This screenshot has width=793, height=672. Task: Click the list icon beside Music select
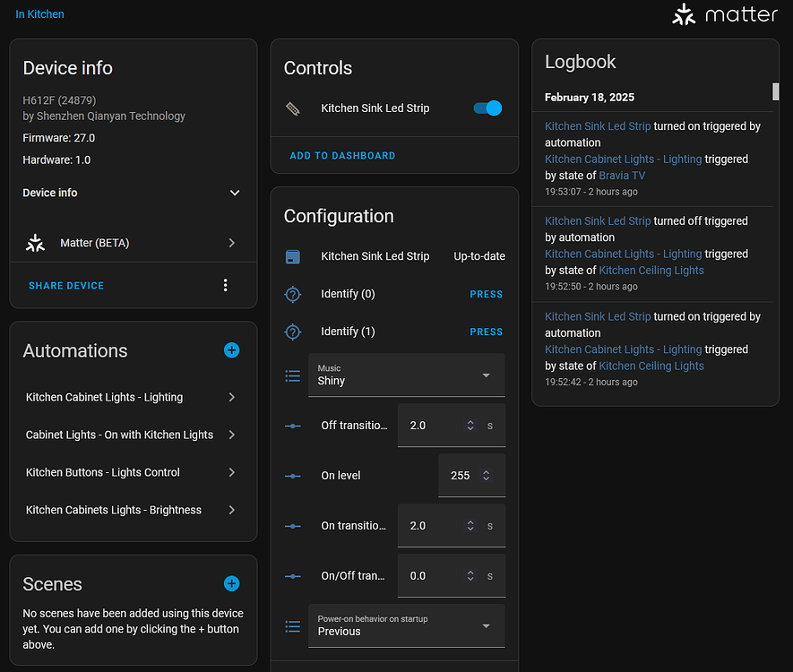pos(293,375)
